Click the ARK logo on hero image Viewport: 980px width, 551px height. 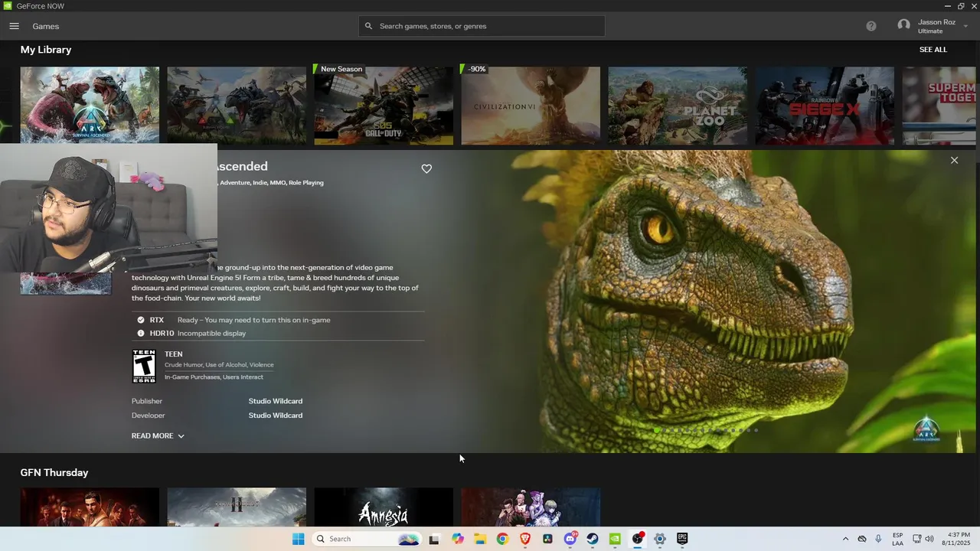point(926,429)
